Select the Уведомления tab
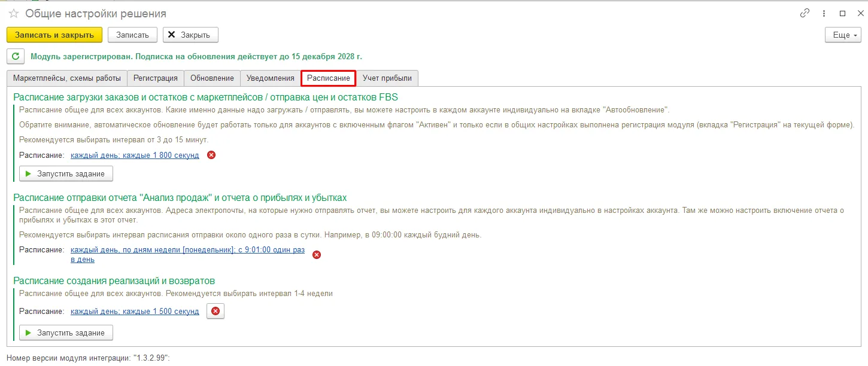The width and height of the screenshot is (868, 366). (271, 78)
